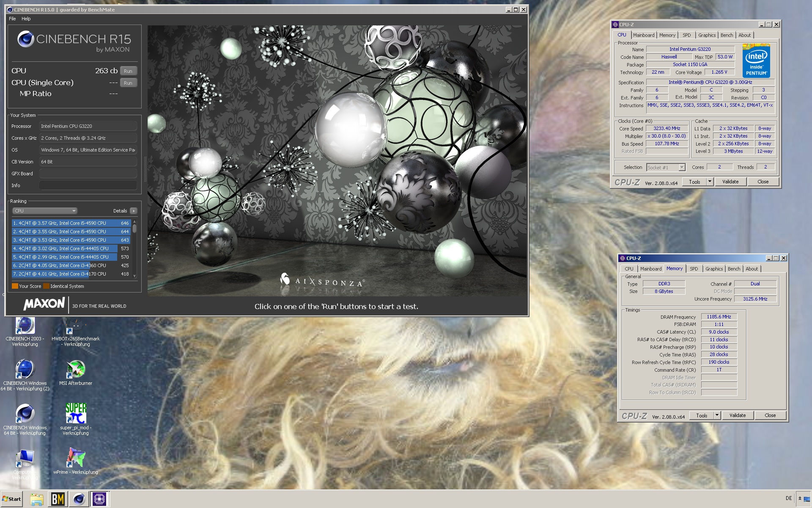Open the File menu in Cinebench
Viewport: 812px width, 508px height.
(x=12, y=19)
